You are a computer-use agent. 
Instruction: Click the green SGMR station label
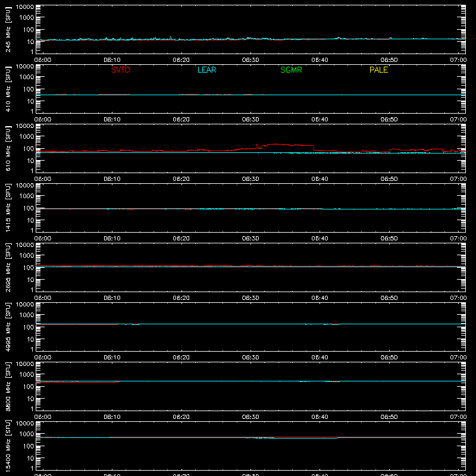coord(291,70)
